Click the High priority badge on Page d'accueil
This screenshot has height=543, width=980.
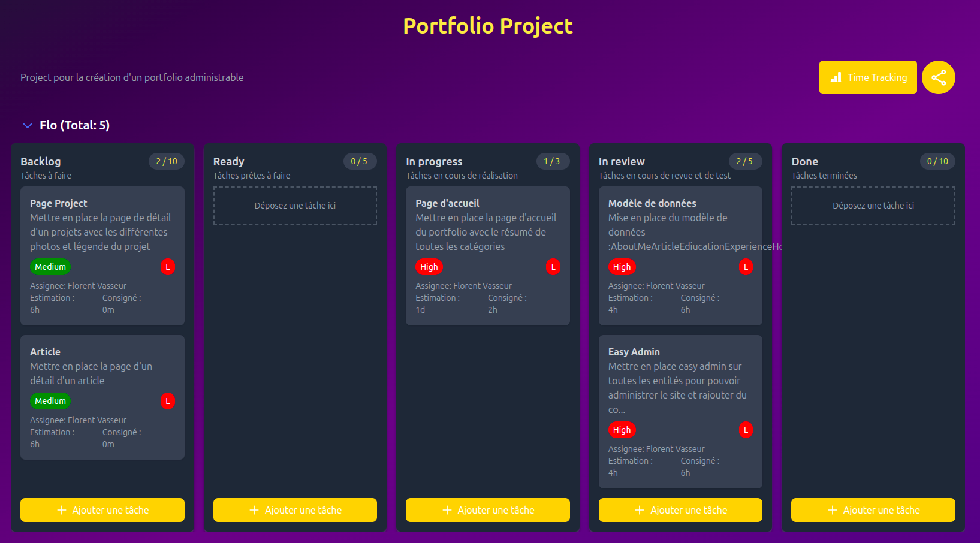pyautogui.click(x=429, y=267)
